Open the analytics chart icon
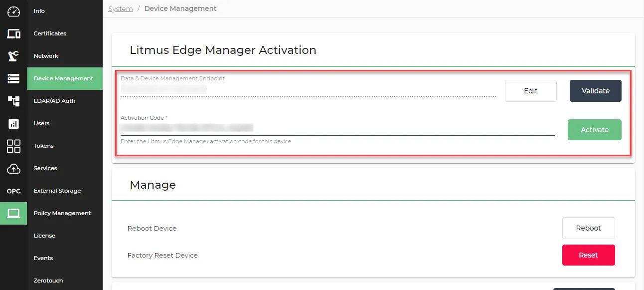The image size is (644, 290). click(13, 123)
